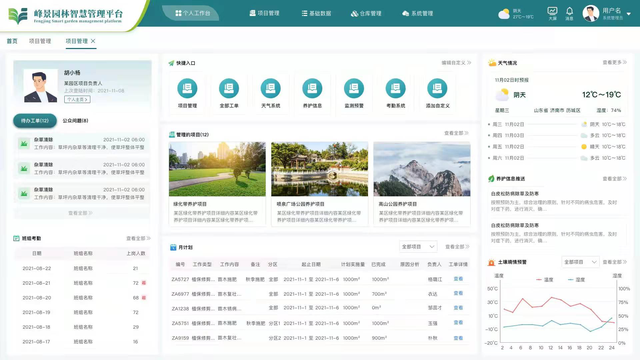
Task: Open the 系统管理 top navigation menu
Action: tap(417, 13)
